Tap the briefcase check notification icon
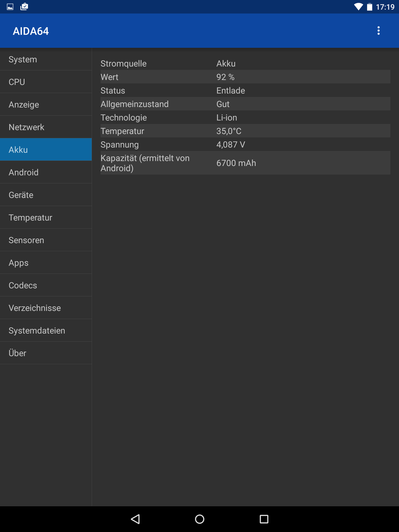The image size is (399, 532). tap(24, 7)
